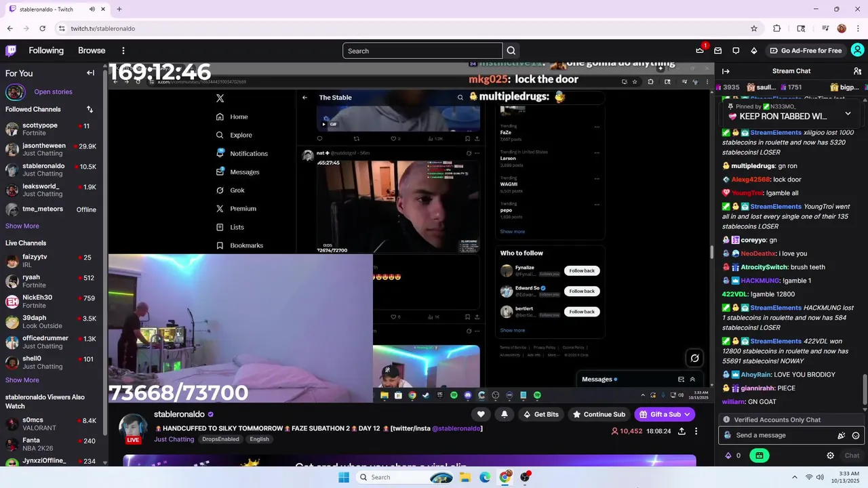The width and height of the screenshot is (868, 488).
Task: Show more live channels
Action: tap(22, 380)
